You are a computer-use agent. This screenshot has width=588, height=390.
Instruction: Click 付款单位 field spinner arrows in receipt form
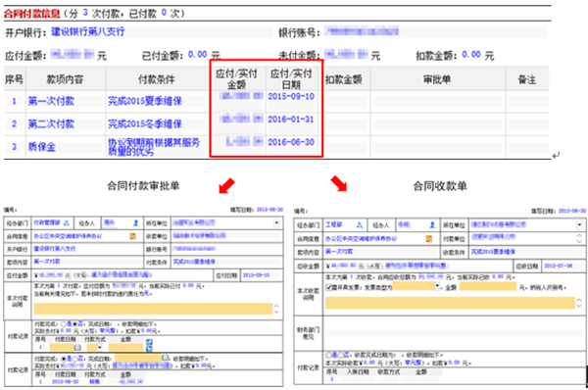click(579, 238)
